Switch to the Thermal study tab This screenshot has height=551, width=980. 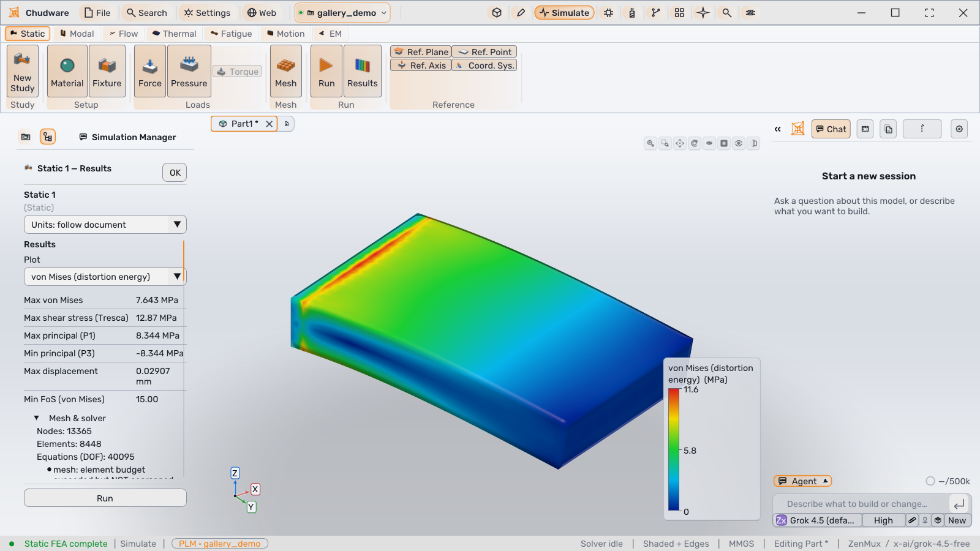pos(175,34)
